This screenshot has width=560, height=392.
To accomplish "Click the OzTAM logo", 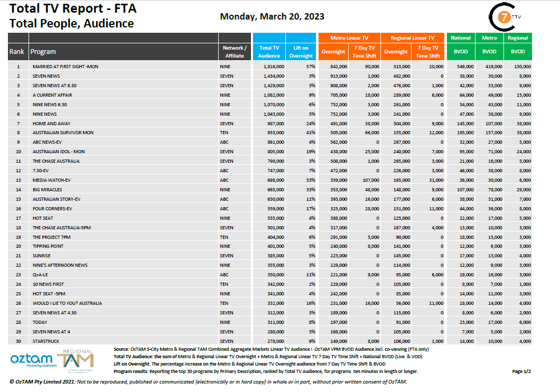I will 31,361.
